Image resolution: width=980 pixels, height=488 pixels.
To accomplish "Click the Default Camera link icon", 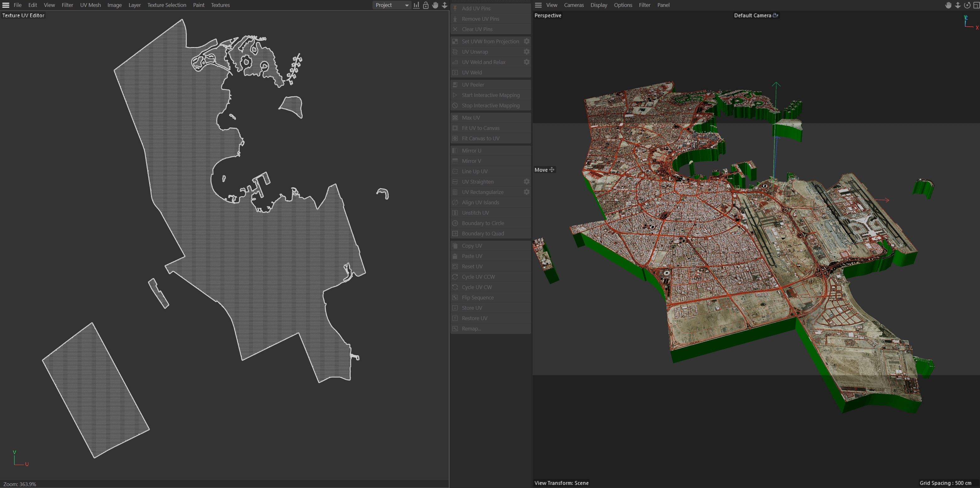I will pyautogui.click(x=775, y=15).
